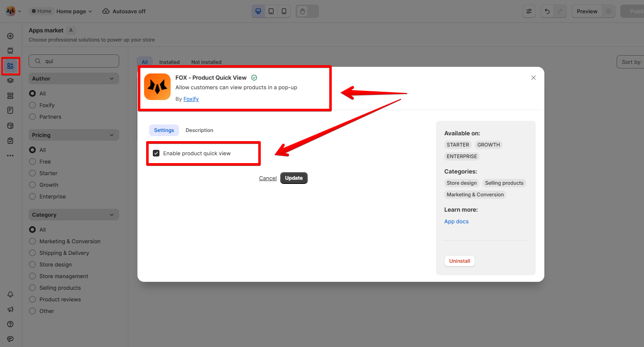Select Store design category radio

point(32,264)
